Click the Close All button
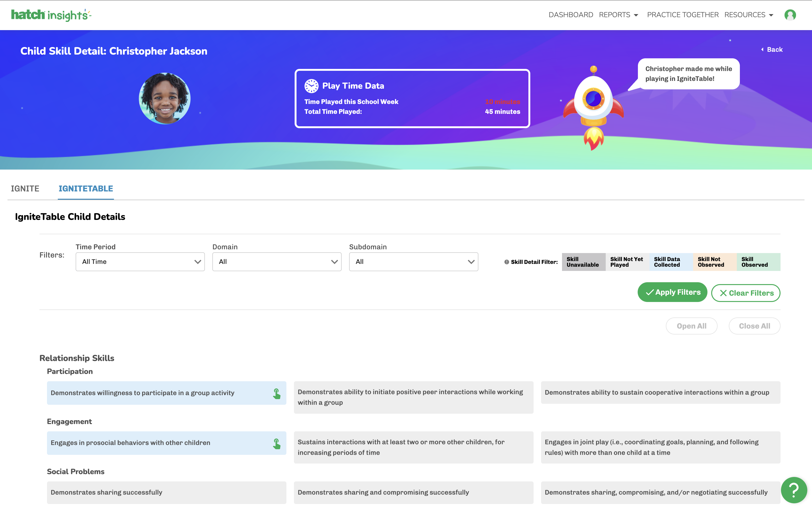 click(x=754, y=326)
